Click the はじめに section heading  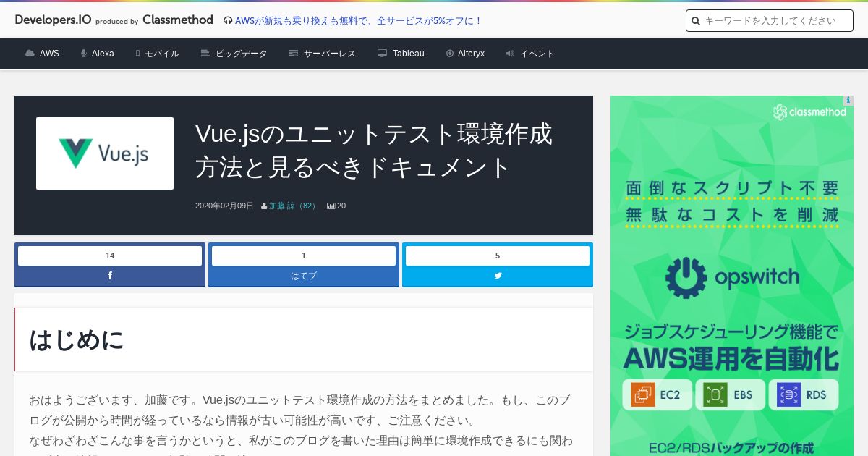(x=77, y=339)
